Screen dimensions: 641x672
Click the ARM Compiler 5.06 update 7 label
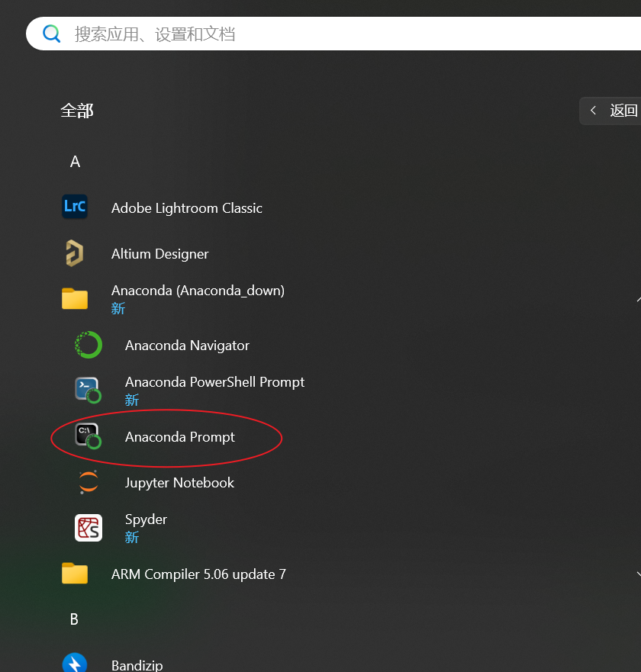tap(198, 574)
